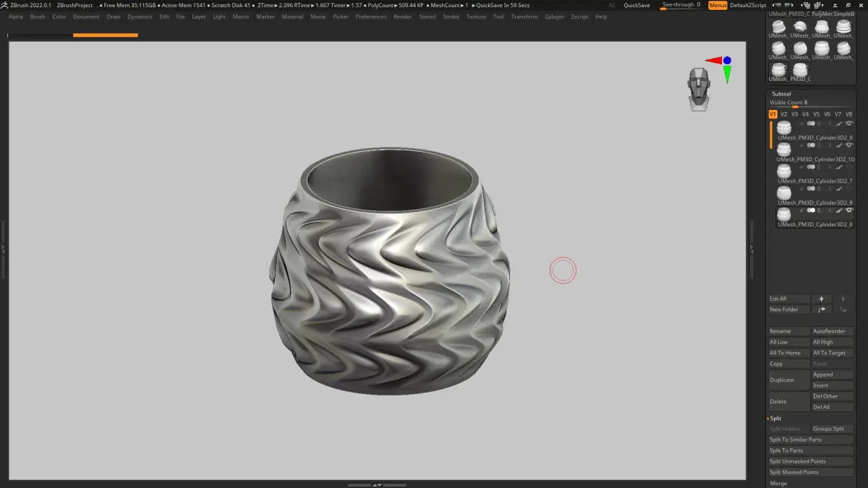Click the Del Other button
The height and width of the screenshot is (488, 868).
pos(833,396)
